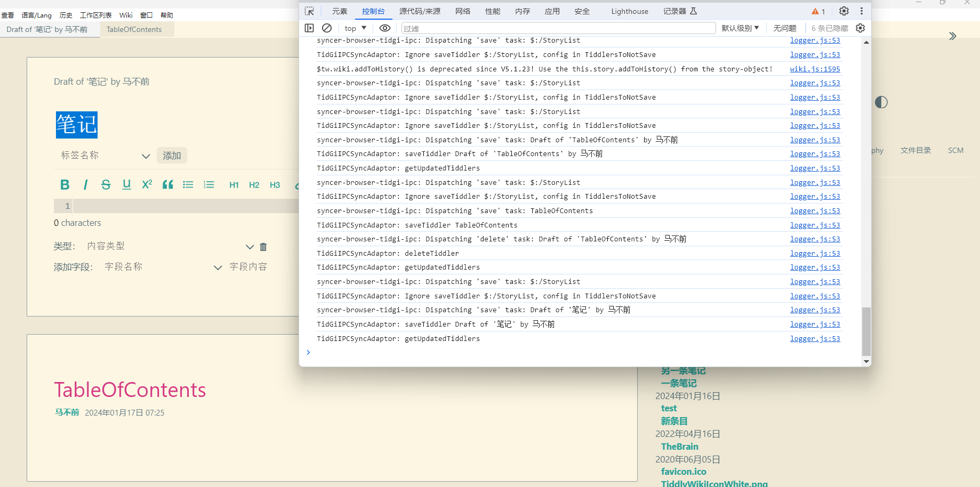The width and height of the screenshot is (980, 487).
Task: Delete the type field with trash icon
Action: click(x=263, y=247)
